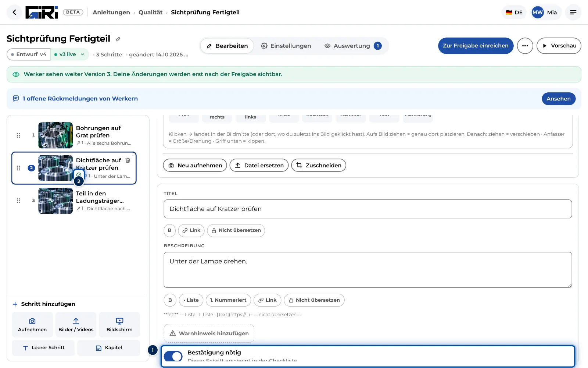Insert a bullet list in the description
The height and width of the screenshot is (368, 588).
(x=191, y=300)
